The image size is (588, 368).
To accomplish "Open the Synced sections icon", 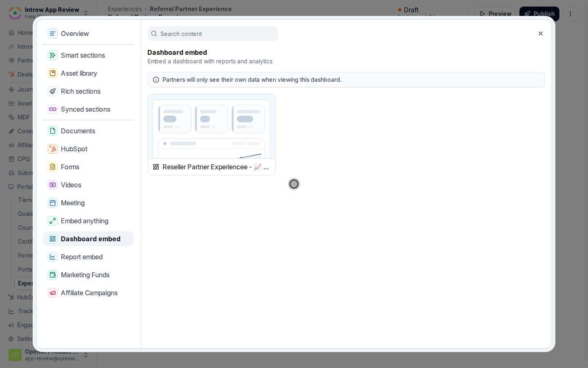I will coord(53,109).
